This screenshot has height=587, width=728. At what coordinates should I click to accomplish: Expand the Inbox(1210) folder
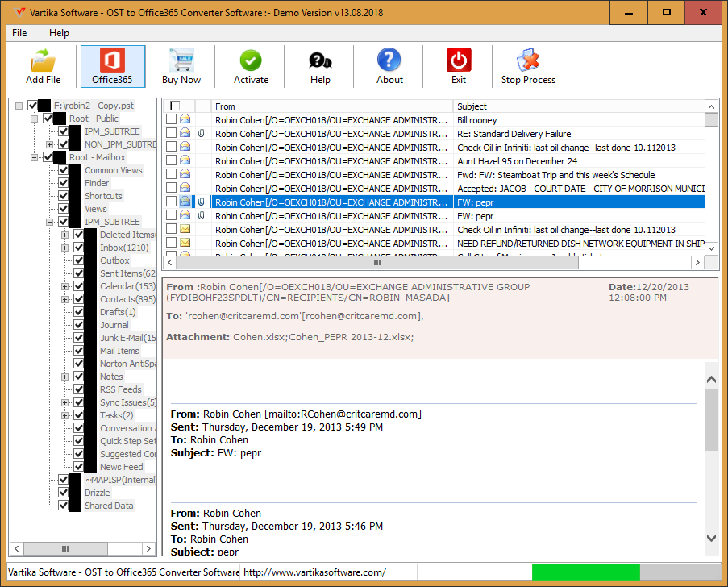coord(64,248)
